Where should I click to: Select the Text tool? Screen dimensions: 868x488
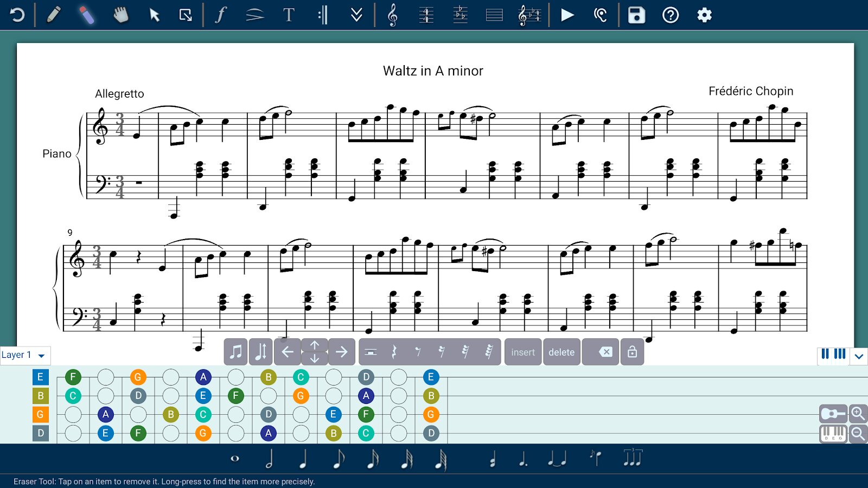[289, 15]
